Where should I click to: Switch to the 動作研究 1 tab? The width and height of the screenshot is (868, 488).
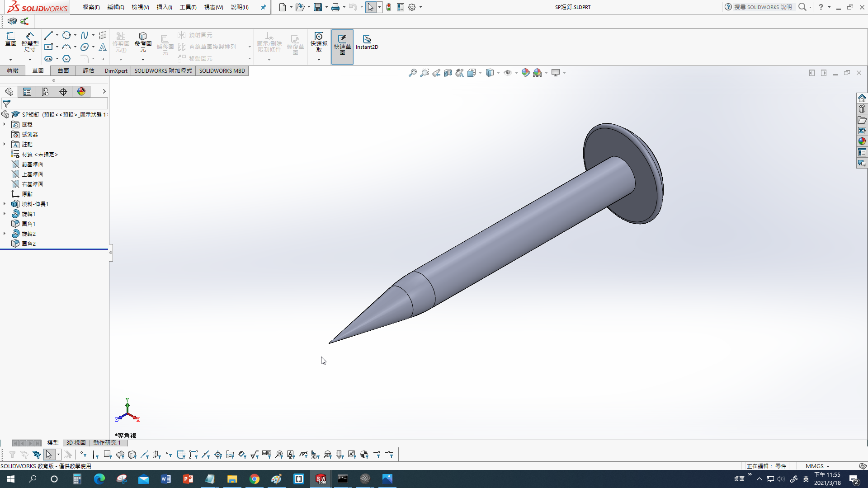pyautogui.click(x=107, y=443)
